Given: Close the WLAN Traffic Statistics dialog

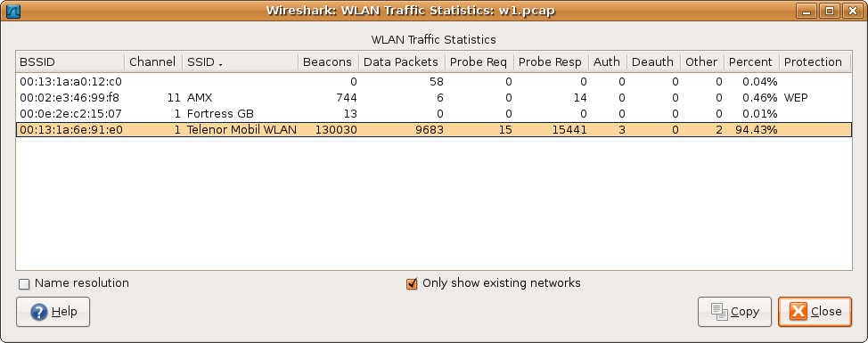Looking at the screenshot, I should [x=815, y=312].
